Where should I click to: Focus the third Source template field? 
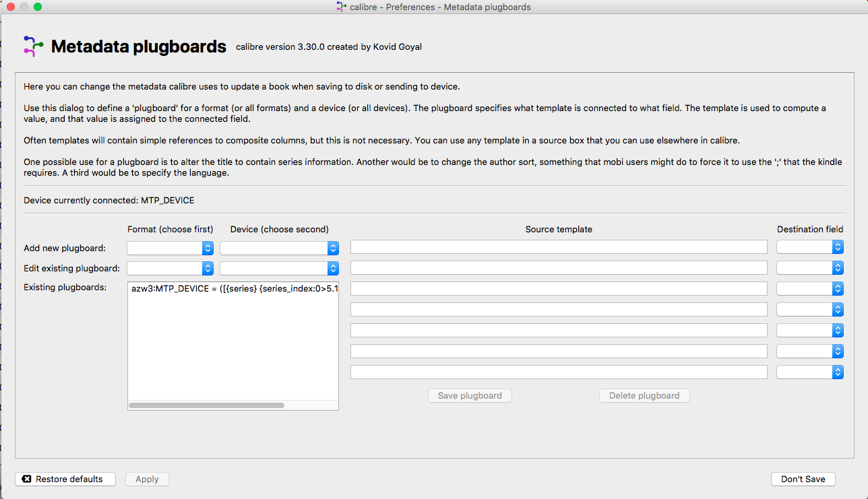pos(559,289)
